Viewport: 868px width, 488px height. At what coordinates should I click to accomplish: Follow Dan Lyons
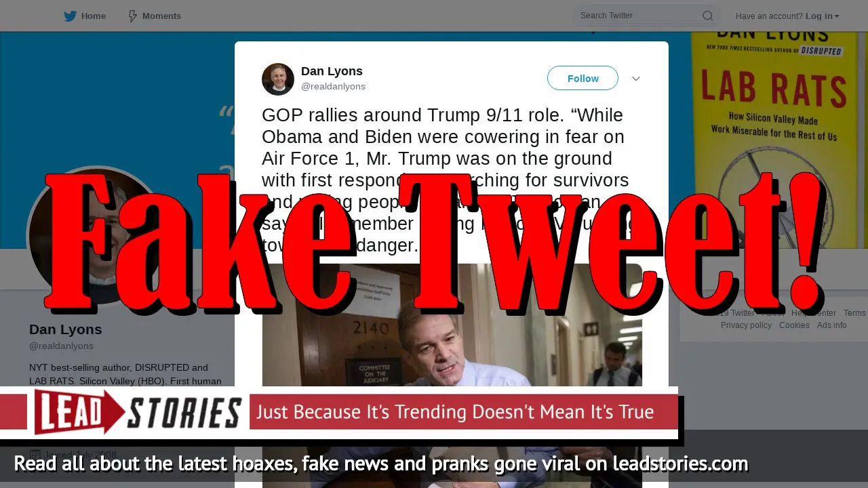point(583,78)
